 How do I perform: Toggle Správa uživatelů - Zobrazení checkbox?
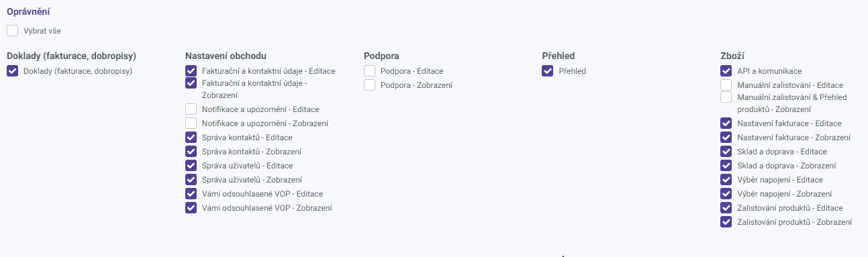(191, 180)
